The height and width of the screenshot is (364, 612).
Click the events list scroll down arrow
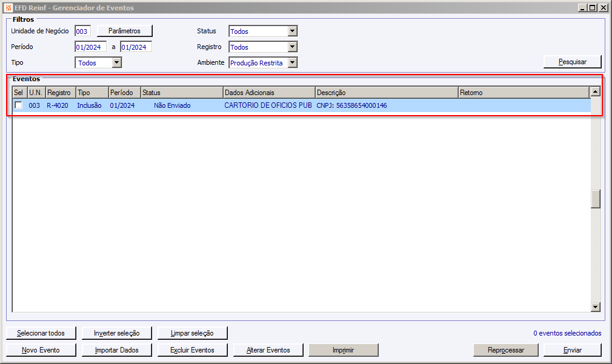click(x=595, y=307)
